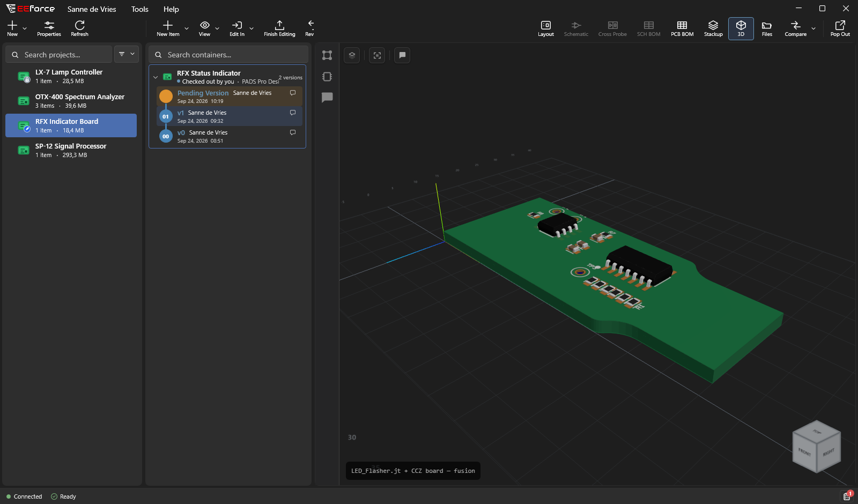Create a New Item

point(168,28)
